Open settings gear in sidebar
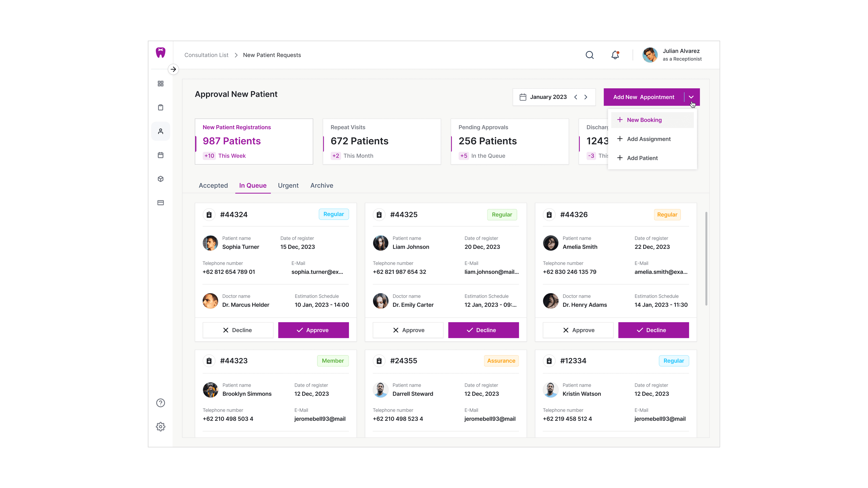 tap(160, 427)
